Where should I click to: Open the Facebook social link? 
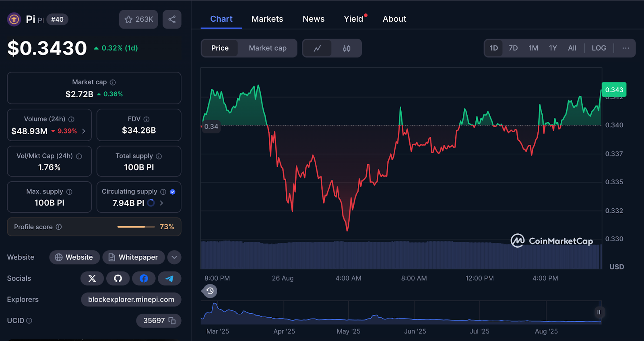tap(144, 278)
